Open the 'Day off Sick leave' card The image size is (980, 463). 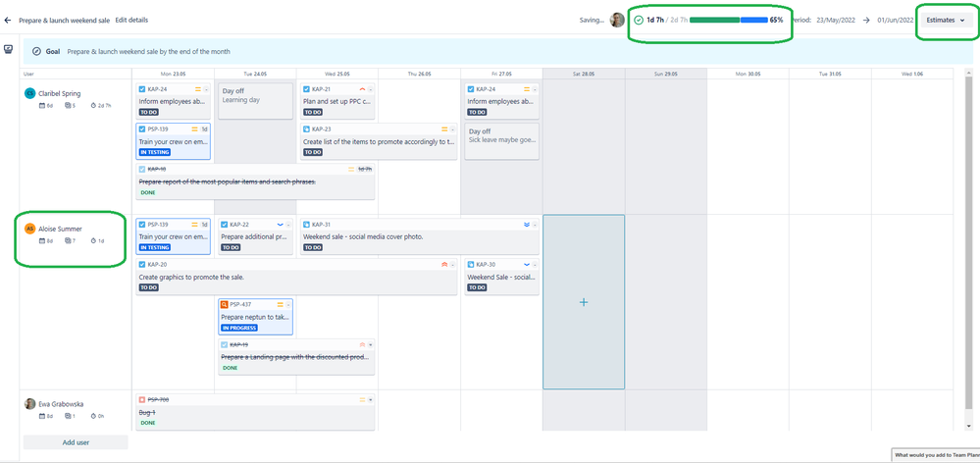[502, 141]
